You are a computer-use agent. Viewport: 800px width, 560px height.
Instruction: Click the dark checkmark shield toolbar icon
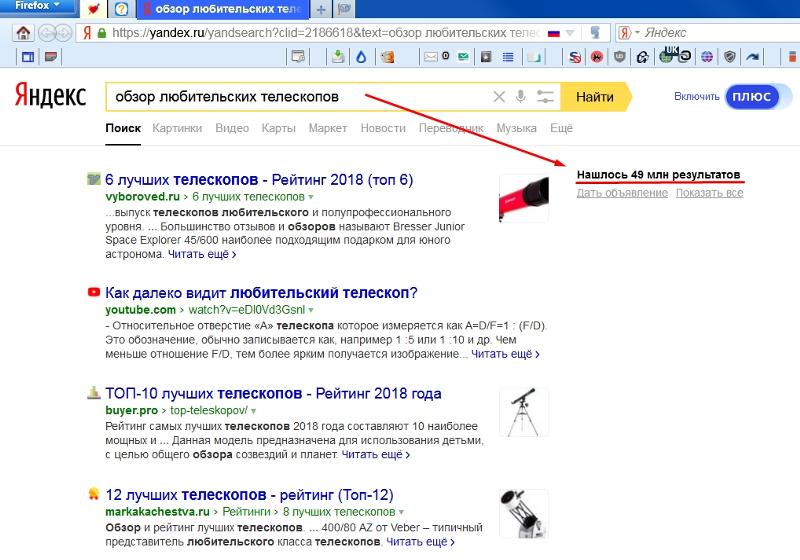coord(730,57)
